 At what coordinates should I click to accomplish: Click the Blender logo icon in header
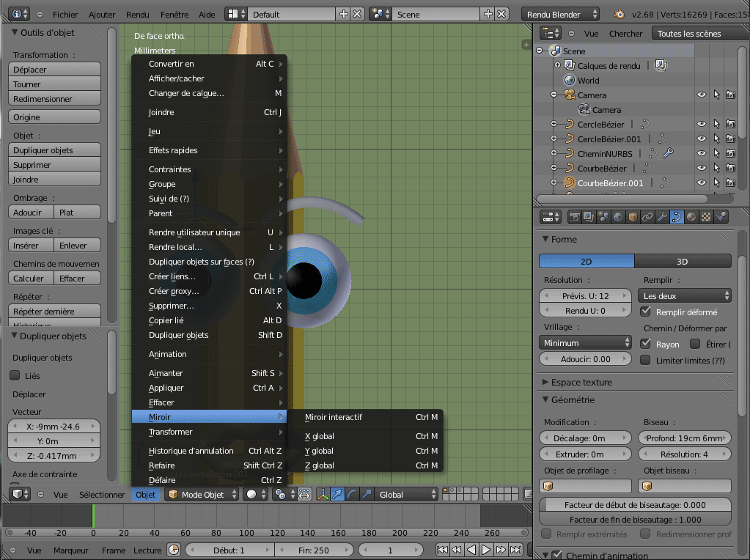coord(619,15)
